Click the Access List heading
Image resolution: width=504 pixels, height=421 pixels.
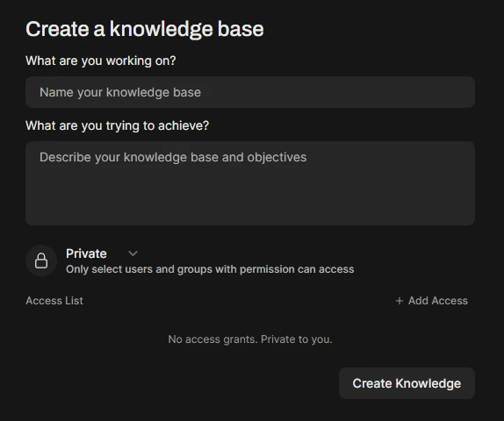tap(54, 301)
